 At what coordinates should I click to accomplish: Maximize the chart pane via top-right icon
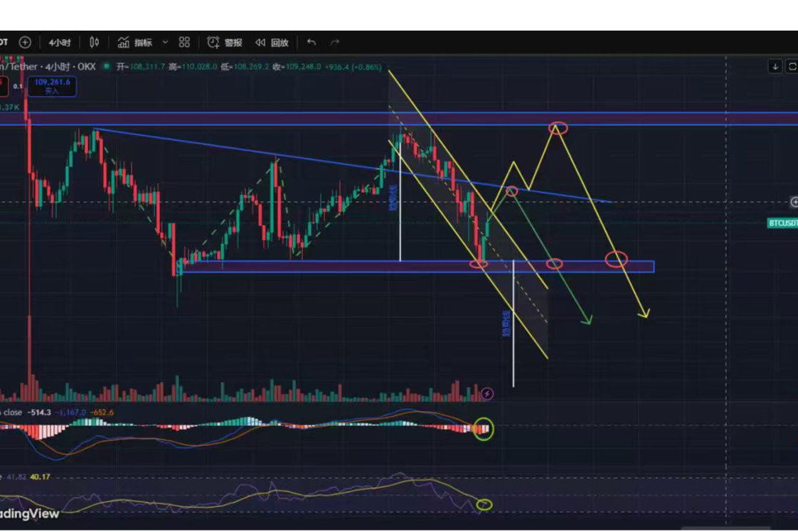coord(792,66)
